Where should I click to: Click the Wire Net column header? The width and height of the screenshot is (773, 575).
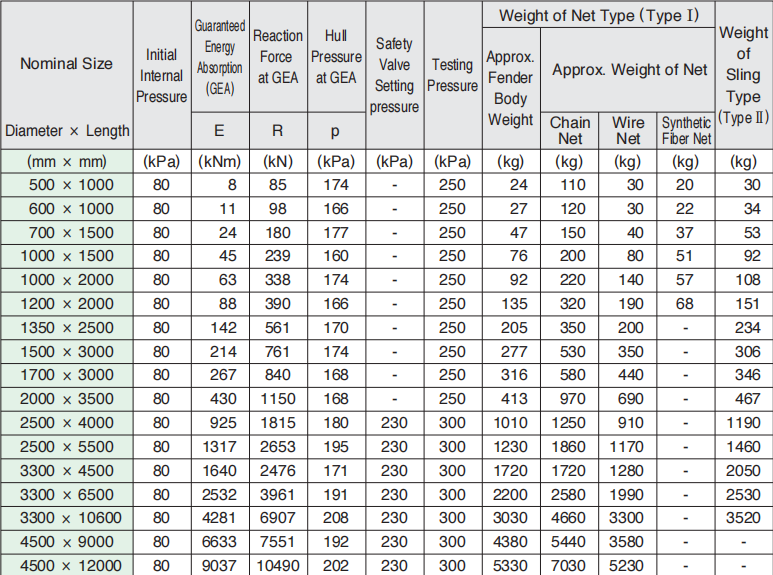coord(628,130)
